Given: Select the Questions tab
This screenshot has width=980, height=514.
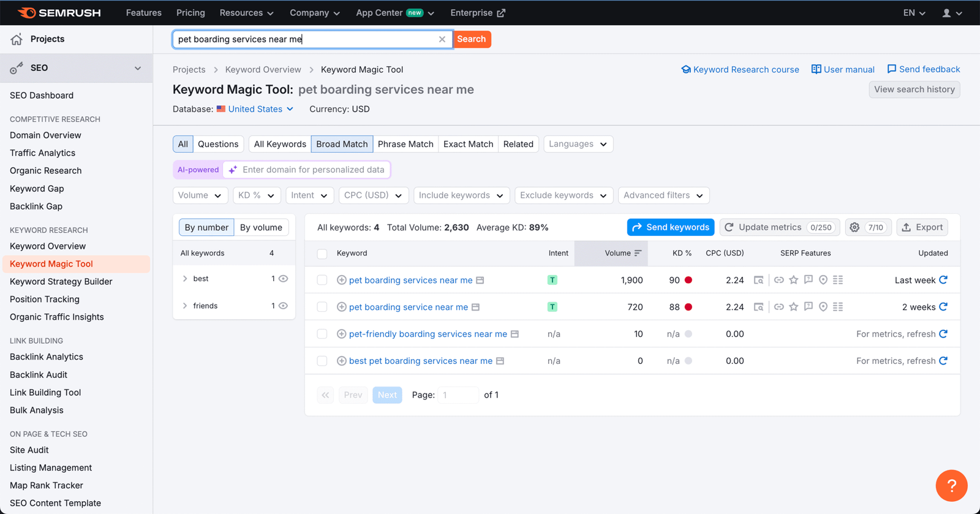Looking at the screenshot, I should 218,144.
